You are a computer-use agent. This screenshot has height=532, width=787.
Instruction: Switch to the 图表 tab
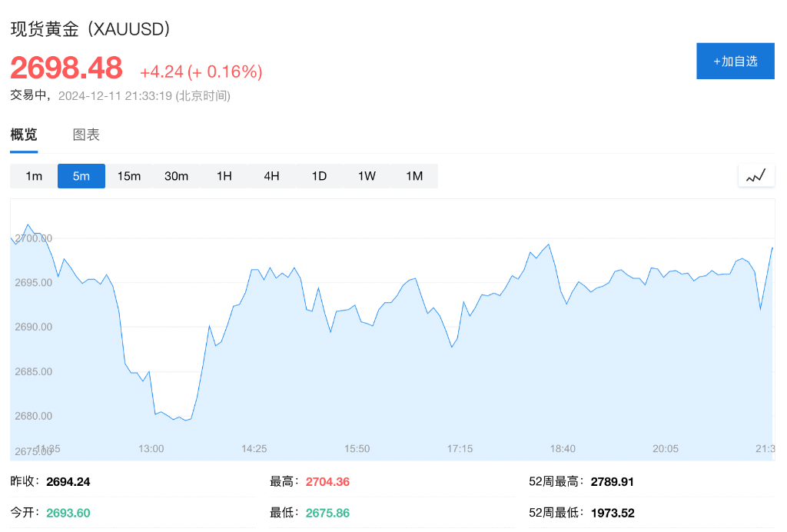click(x=86, y=135)
